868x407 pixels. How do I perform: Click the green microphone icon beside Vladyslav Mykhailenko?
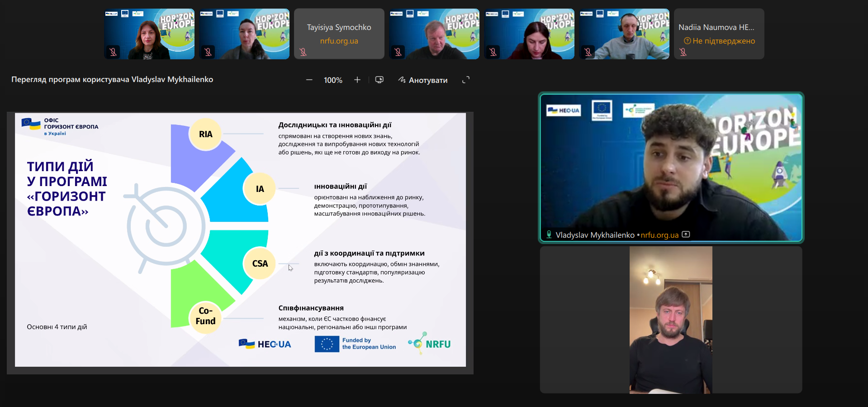(549, 235)
